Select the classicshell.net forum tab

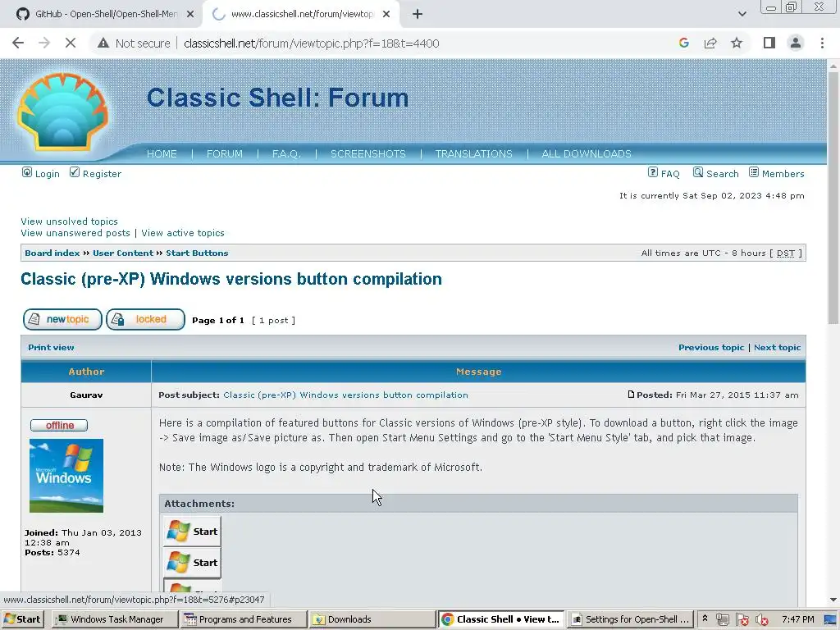(300, 15)
